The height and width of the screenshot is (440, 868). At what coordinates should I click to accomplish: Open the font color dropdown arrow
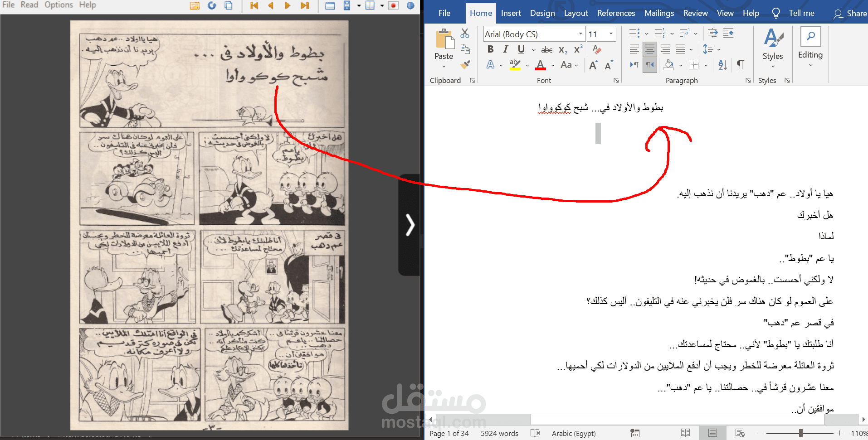pyautogui.click(x=553, y=65)
